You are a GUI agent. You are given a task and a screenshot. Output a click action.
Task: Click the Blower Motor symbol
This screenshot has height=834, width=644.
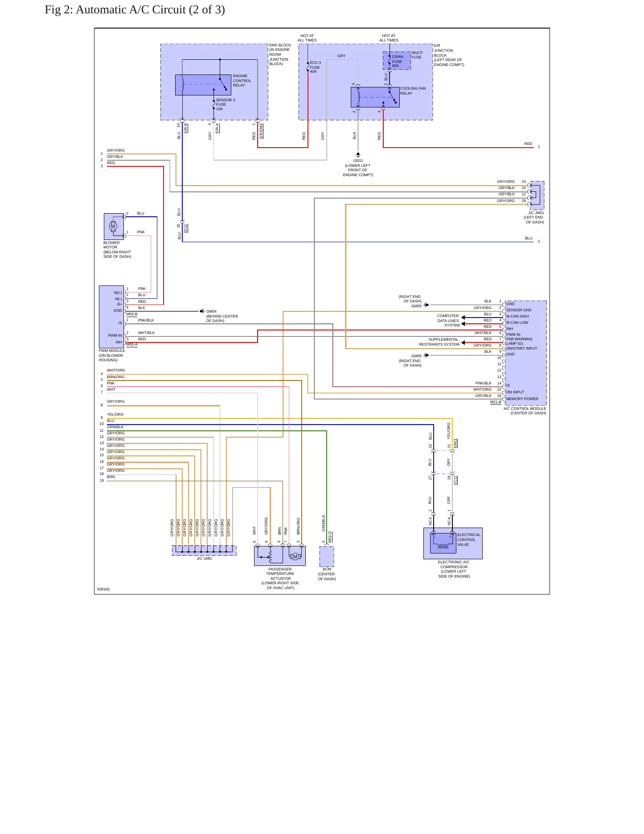(114, 227)
